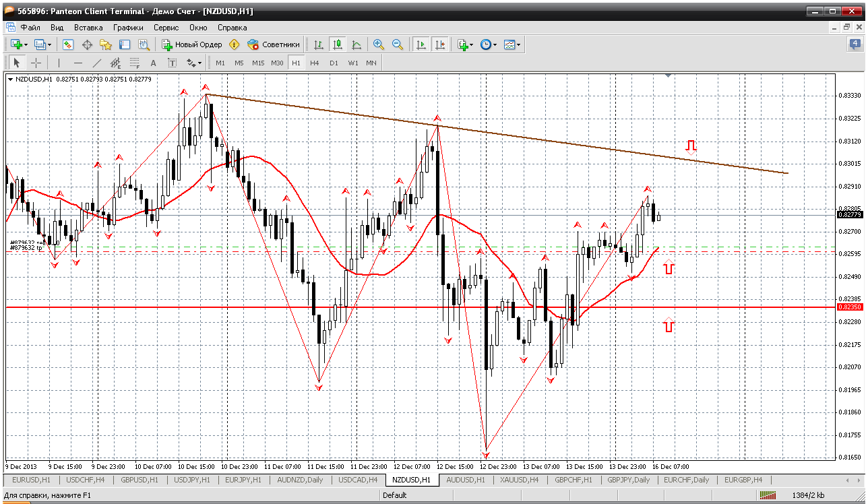Zoom in on the chart
868x504 pixels.
click(x=379, y=44)
